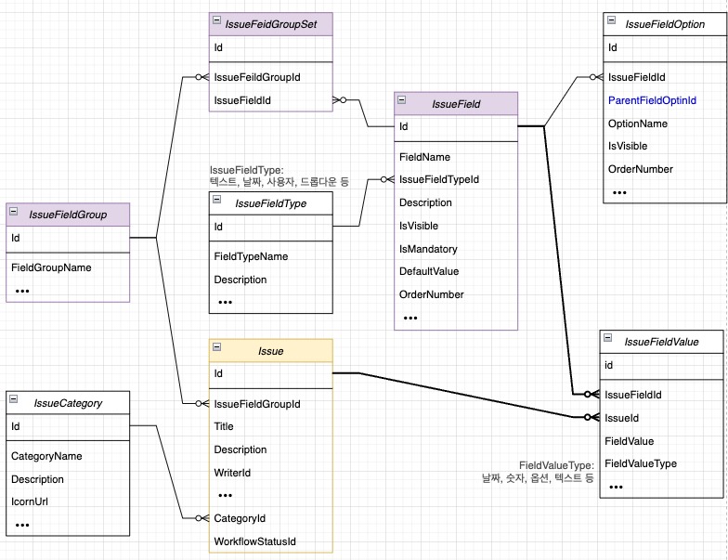Click the FieldGroupName row
The height and width of the screenshot is (560, 728).
68,267
